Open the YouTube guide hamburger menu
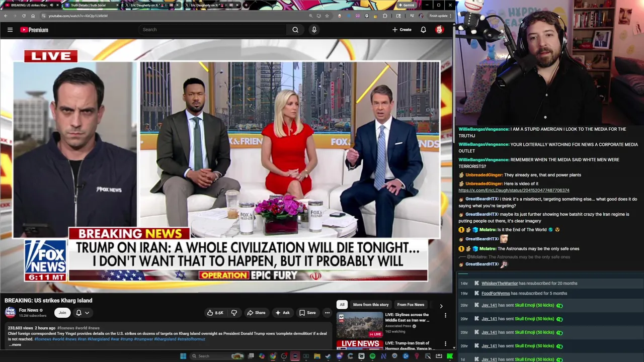Screen dimensions: 644x362 10,30
